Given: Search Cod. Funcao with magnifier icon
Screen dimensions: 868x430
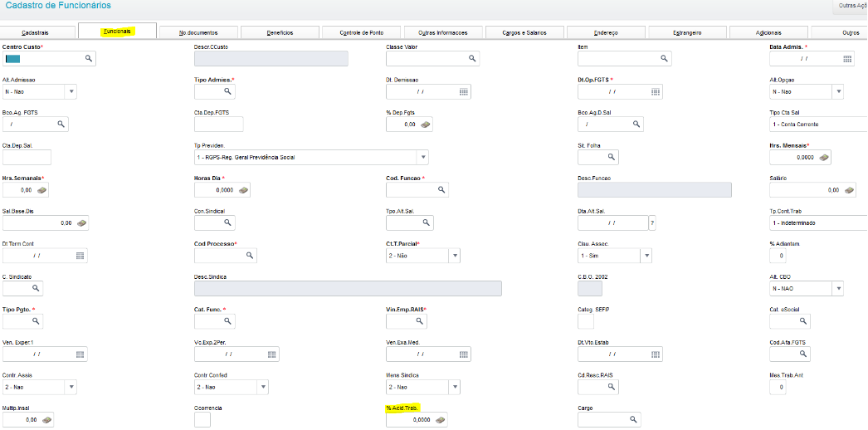Looking at the screenshot, I should 441,190.
